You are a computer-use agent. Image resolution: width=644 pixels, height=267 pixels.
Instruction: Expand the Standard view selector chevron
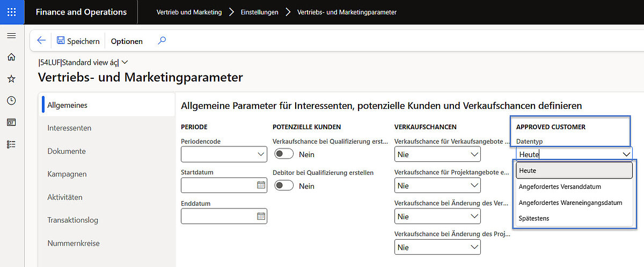tap(125, 62)
